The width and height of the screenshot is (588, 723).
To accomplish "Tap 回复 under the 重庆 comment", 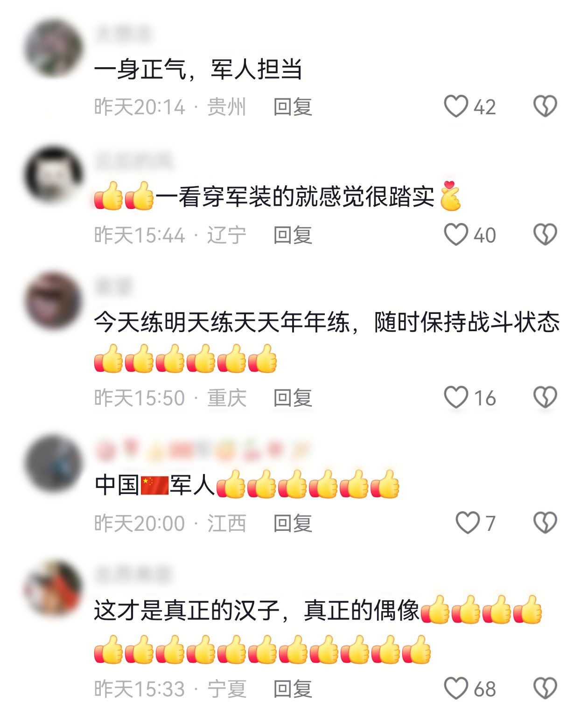I will point(293,398).
